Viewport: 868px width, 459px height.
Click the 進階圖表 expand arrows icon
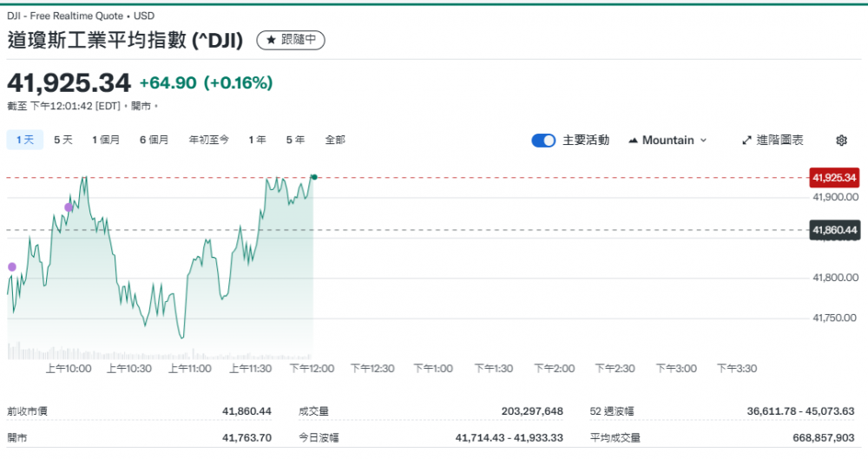[x=746, y=141]
